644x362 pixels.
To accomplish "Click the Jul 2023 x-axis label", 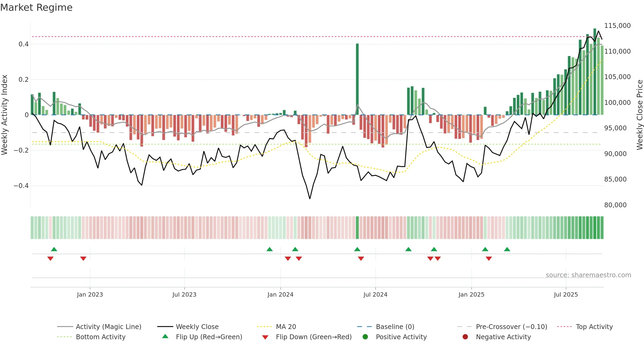I will pyautogui.click(x=184, y=295).
